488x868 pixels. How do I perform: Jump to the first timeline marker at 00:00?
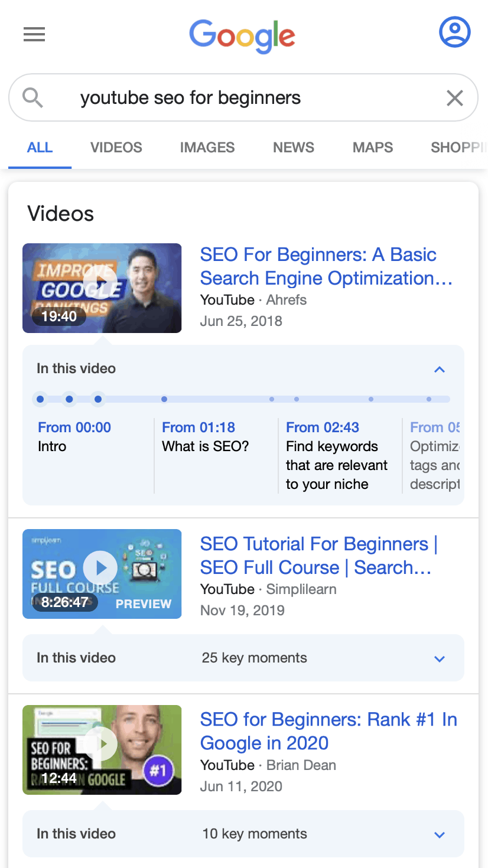coord(40,399)
